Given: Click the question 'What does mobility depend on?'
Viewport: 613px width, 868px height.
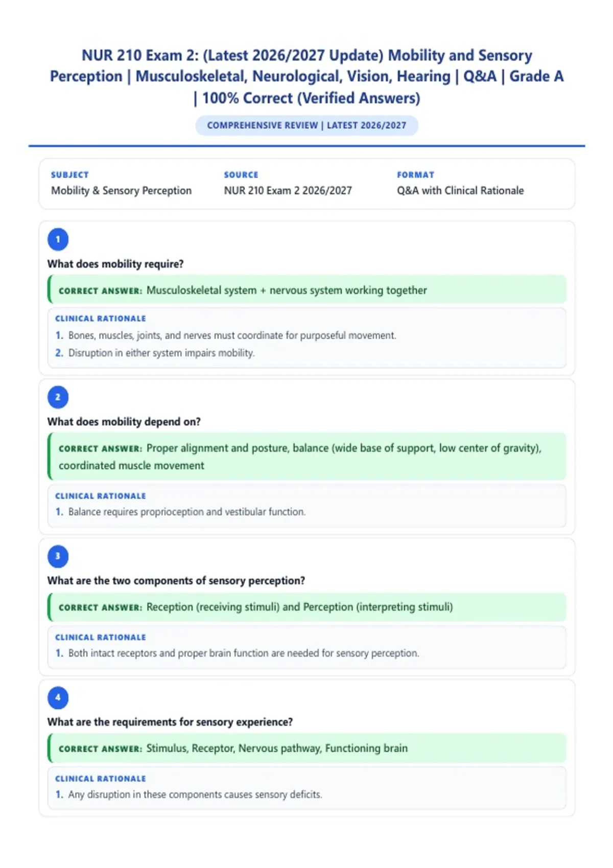Looking at the screenshot, I should pos(124,422).
